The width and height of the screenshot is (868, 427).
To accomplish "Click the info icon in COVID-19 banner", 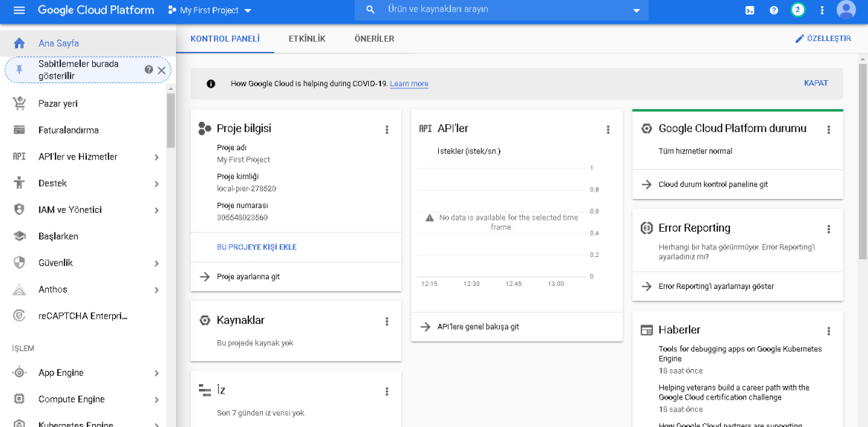I will 211,84.
